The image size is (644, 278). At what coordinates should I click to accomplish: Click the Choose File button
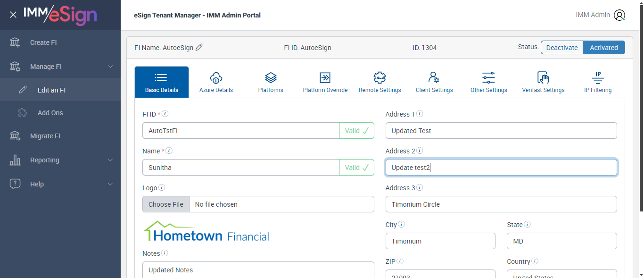point(166,204)
